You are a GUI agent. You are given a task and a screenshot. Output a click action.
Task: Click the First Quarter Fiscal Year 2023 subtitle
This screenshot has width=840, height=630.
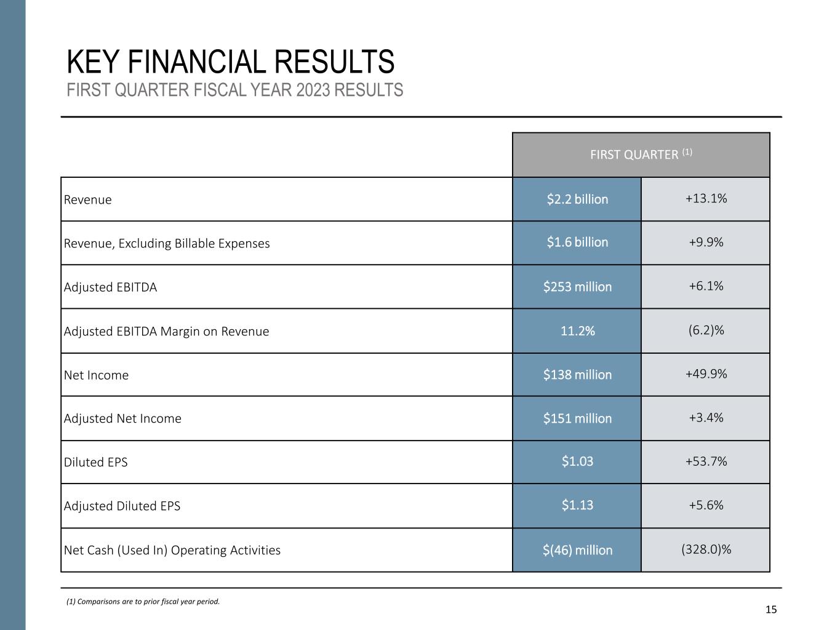pos(234,90)
